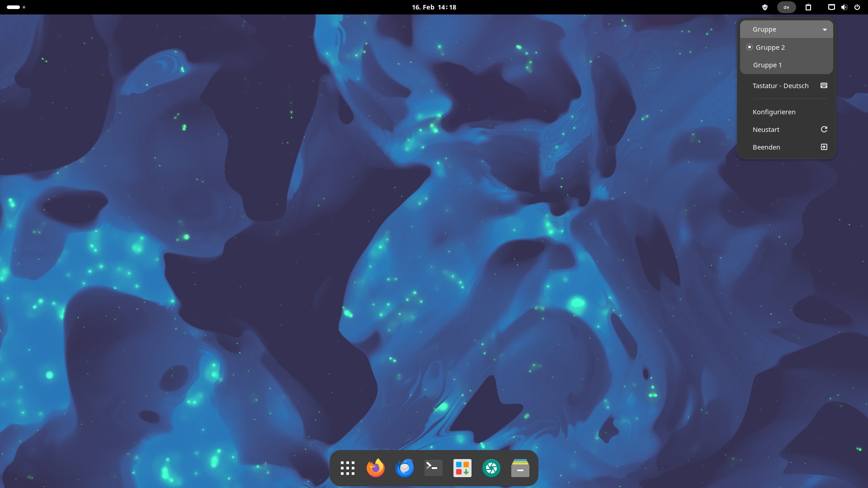Open the file manager dock icon

click(520, 468)
